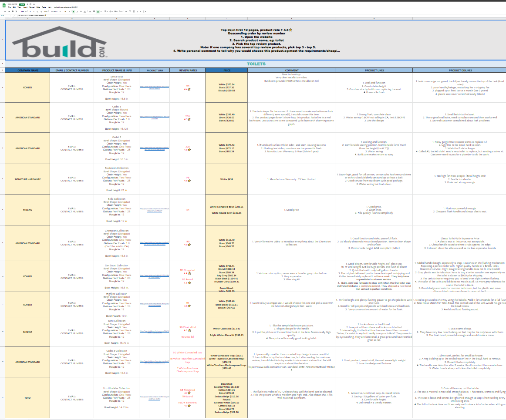Open the Data menu
Viewport: 506px width, 420px height.
pyautogui.click(x=38, y=7)
